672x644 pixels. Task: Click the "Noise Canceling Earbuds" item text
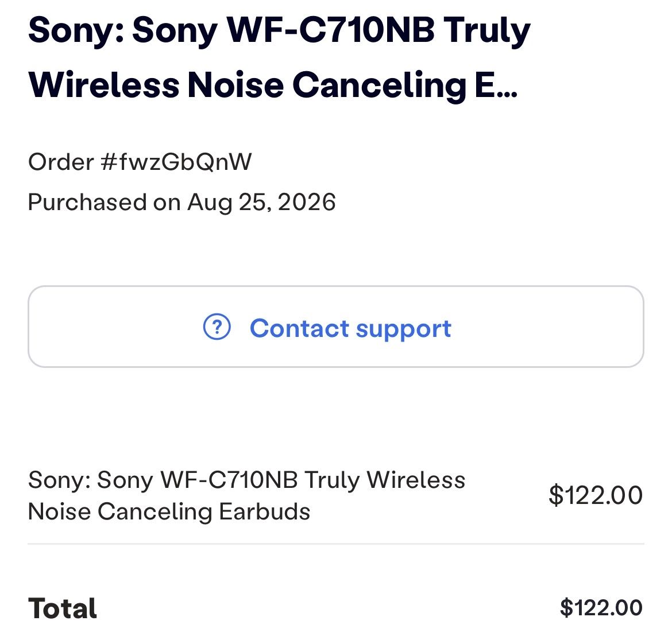click(169, 511)
